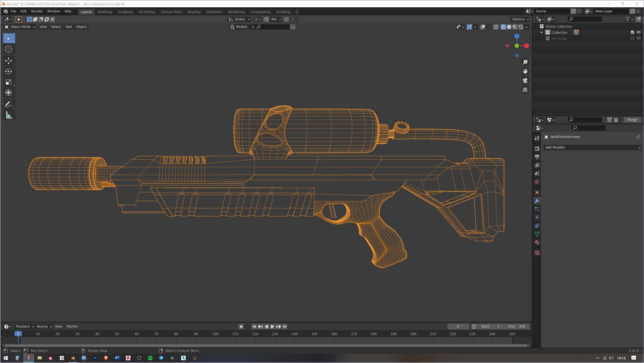Click the timeline Marker menu

(x=72, y=326)
